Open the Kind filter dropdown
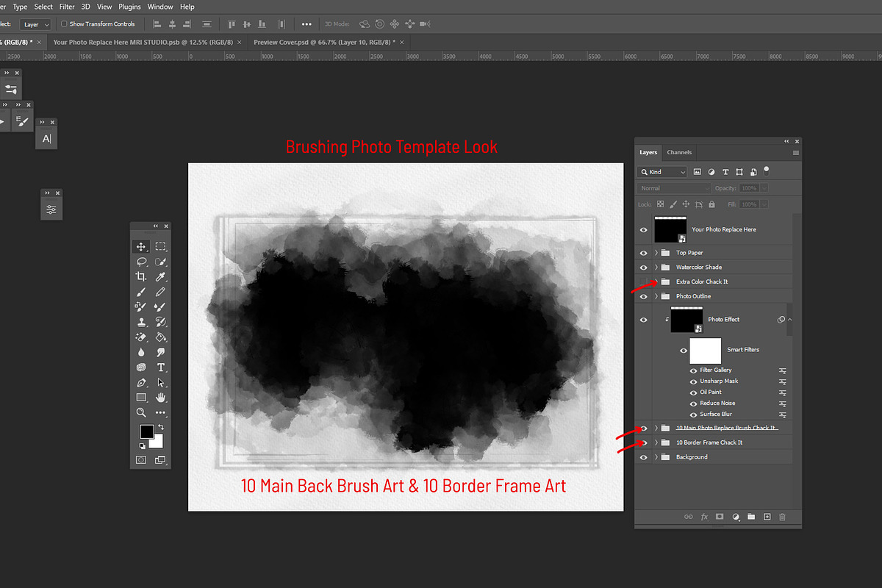The image size is (882, 588). tap(662, 172)
